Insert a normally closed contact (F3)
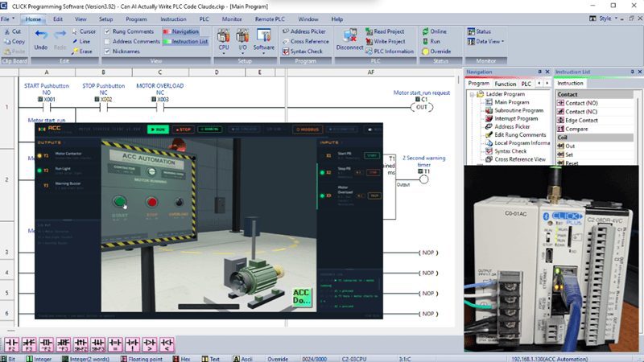Image resolution: width=644 pixels, height=362 pixels. (x=29, y=344)
